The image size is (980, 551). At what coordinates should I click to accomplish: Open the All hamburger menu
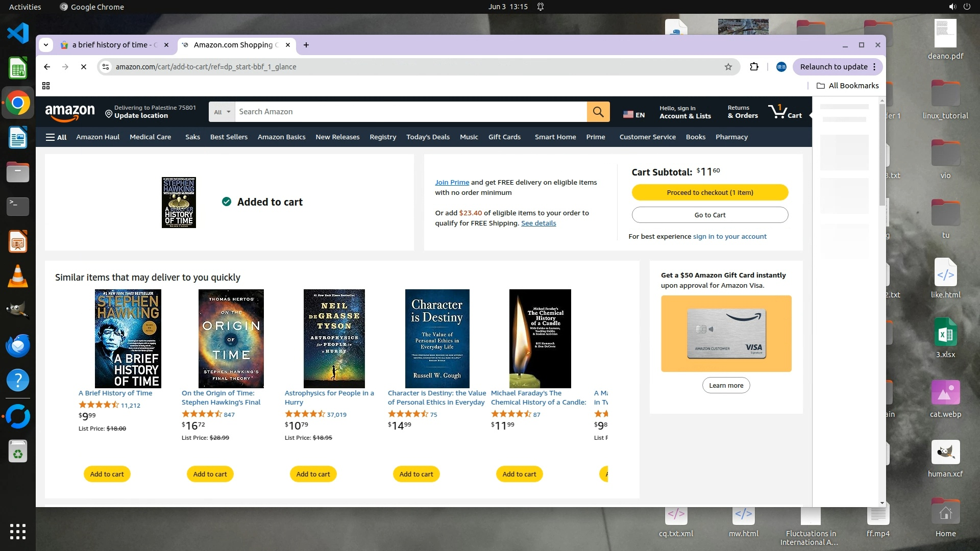point(56,137)
